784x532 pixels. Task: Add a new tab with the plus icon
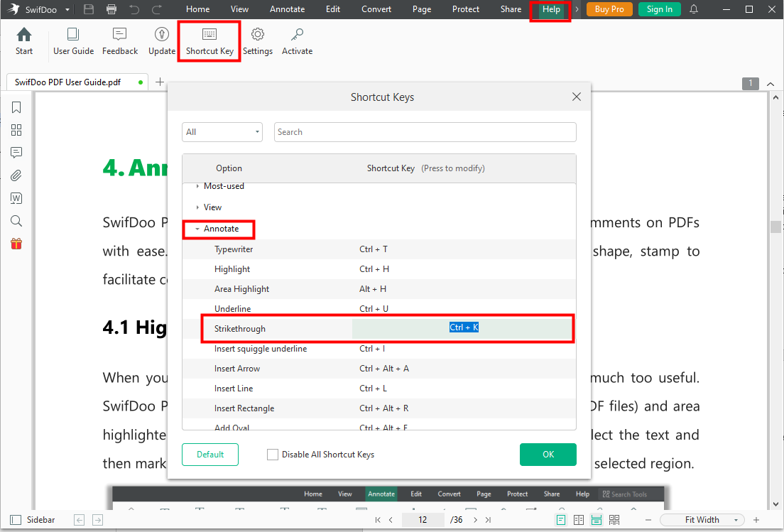pyautogui.click(x=160, y=82)
